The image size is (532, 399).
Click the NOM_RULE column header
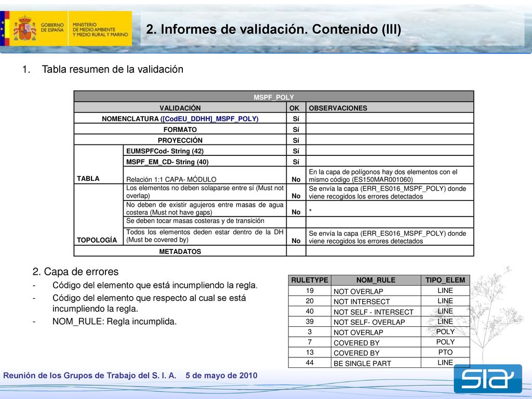pos(376,280)
